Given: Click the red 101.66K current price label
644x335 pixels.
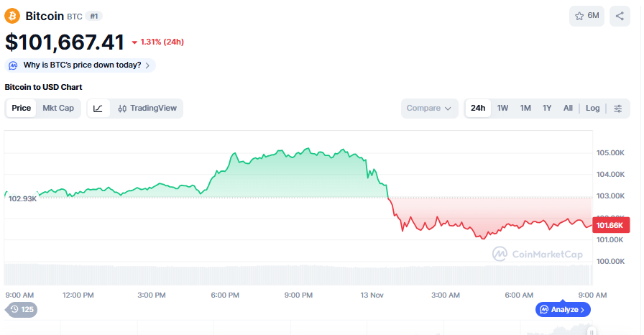Looking at the screenshot, I should [x=610, y=225].
